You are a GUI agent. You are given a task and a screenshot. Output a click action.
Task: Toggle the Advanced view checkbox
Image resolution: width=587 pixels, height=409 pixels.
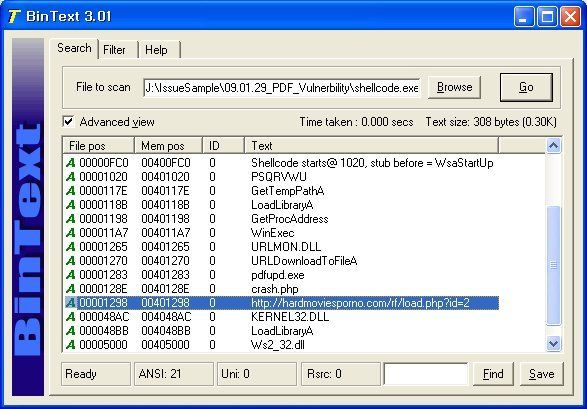[x=69, y=122]
